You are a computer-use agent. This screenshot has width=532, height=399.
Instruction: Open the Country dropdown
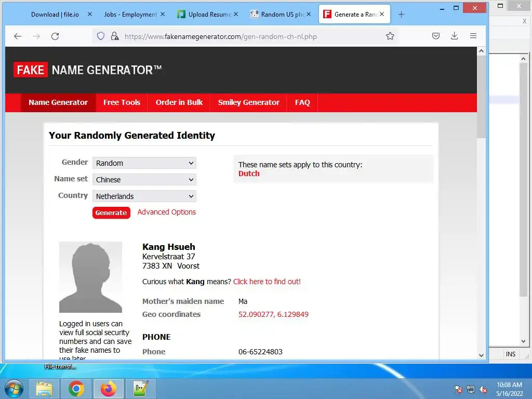click(144, 196)
